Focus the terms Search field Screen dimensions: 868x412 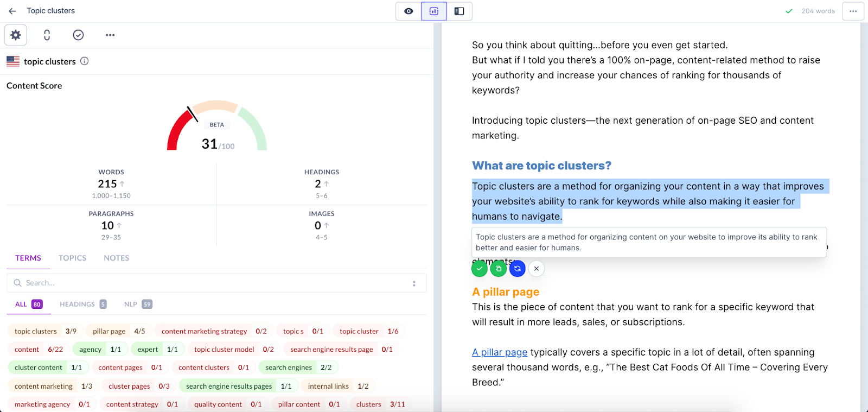point(216,283)
